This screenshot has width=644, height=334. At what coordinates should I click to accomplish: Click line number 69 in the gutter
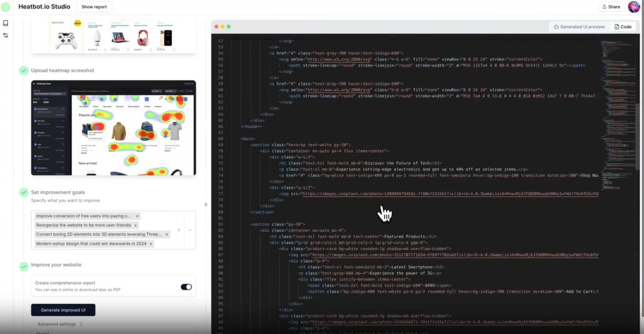pos(221,145)
